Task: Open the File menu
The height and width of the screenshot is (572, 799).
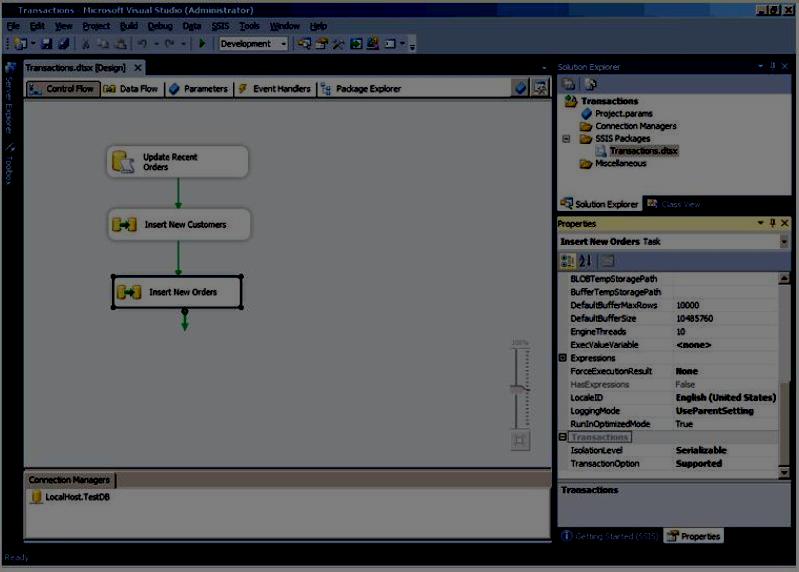Action: (13, 26)
